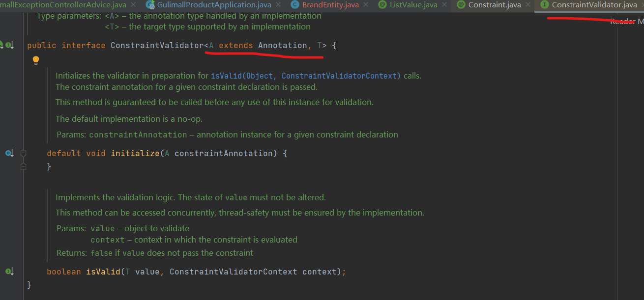Click 'Returns: false if value does not pass' line
This screenshot has height=300, width=644.
(x=155, y=253)
